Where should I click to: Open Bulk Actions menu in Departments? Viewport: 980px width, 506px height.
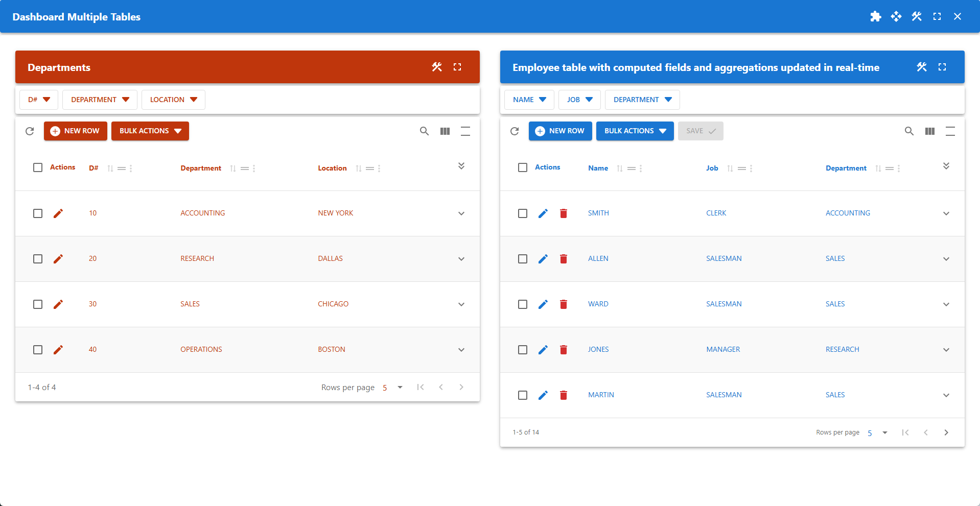coord(150,131)
